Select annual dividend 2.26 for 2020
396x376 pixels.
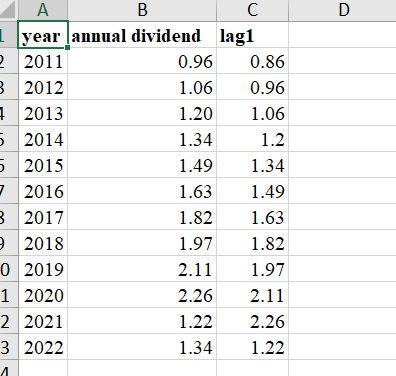coord(142,295)
